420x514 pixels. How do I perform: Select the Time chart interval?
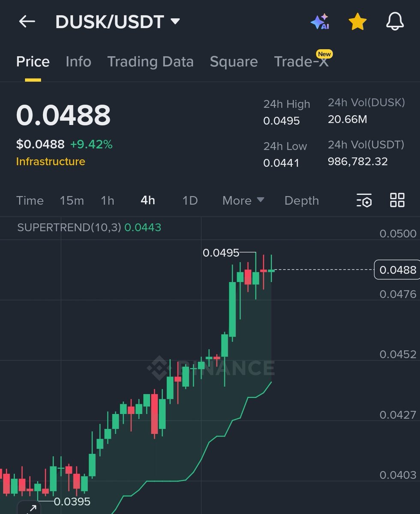[x=30, y=200]
